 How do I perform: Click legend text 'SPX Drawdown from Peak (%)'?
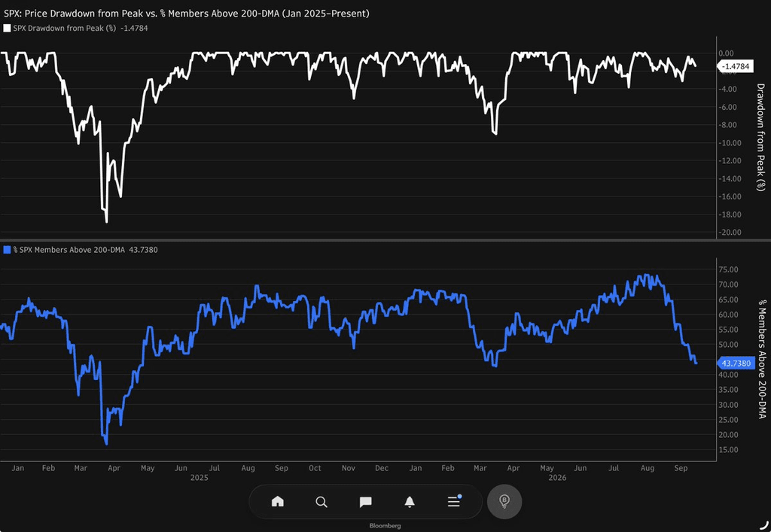[65, 28]
